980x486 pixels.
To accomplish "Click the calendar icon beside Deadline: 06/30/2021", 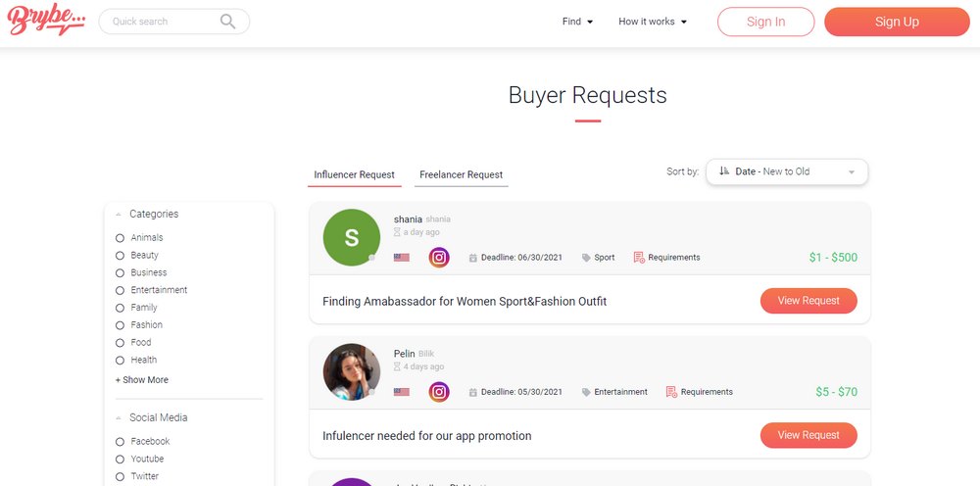I will pyautogui.click(x=473, y=258).
